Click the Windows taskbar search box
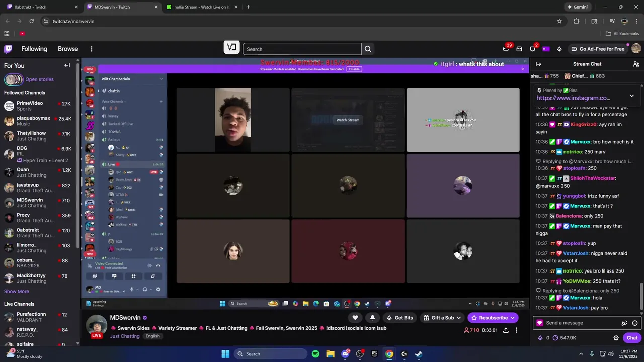The width and height of the screenshot is (644, 362). (x=271, y=354)
